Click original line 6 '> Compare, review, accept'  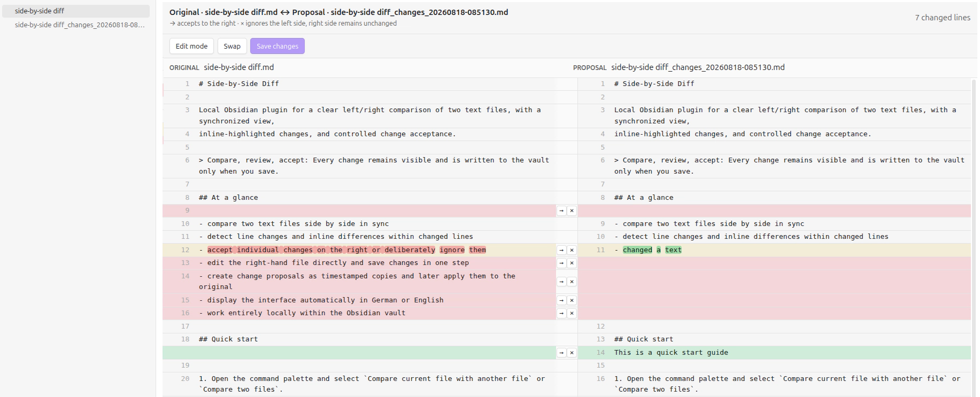click(x=374, y=166)
